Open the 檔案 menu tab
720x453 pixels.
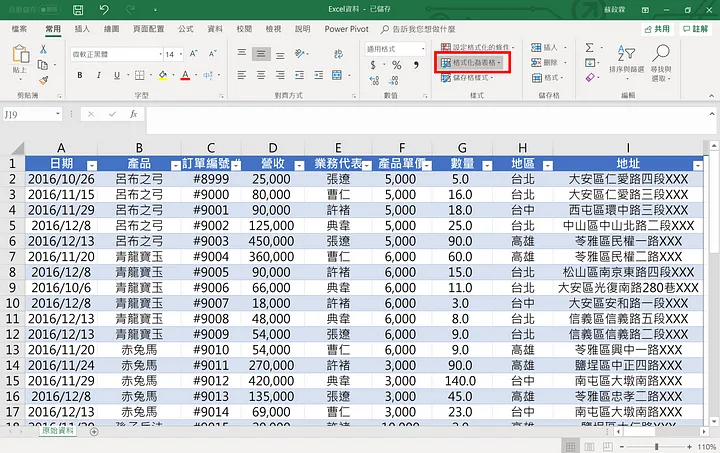(x=19, y=29)
